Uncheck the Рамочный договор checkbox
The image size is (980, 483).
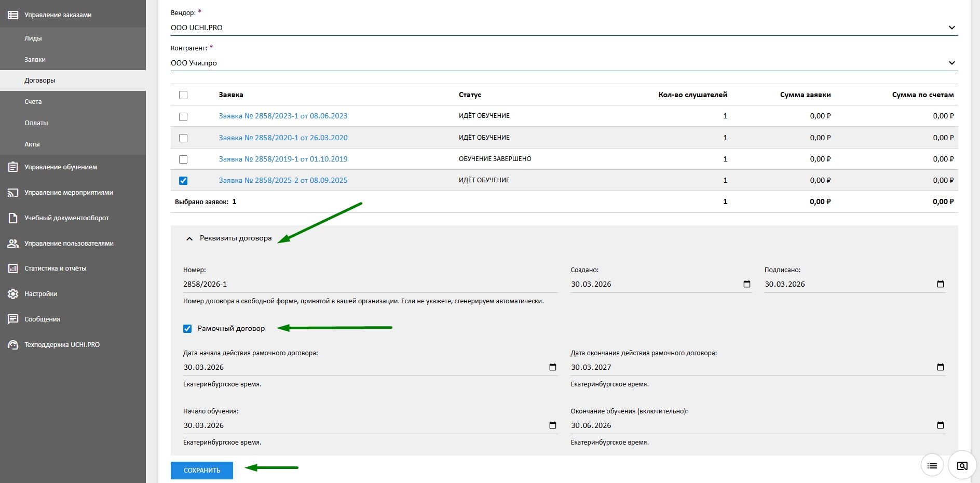[x=187, y=329]
